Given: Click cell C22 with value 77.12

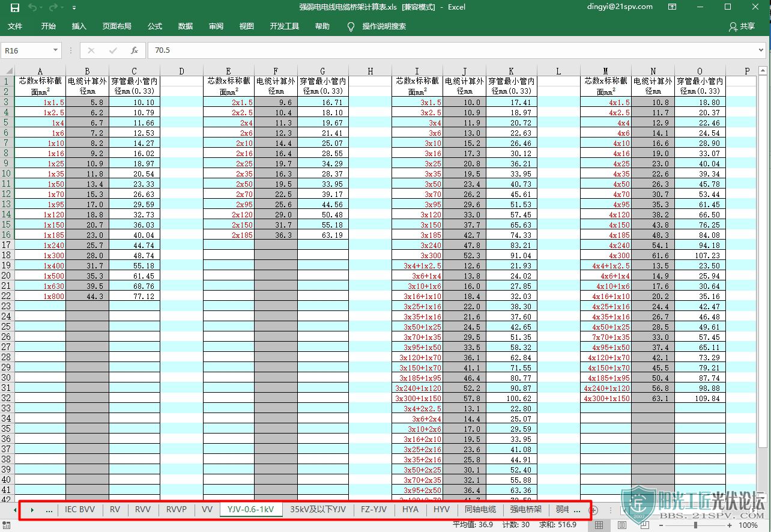Looking at the screenshot, I should (135, 296).
